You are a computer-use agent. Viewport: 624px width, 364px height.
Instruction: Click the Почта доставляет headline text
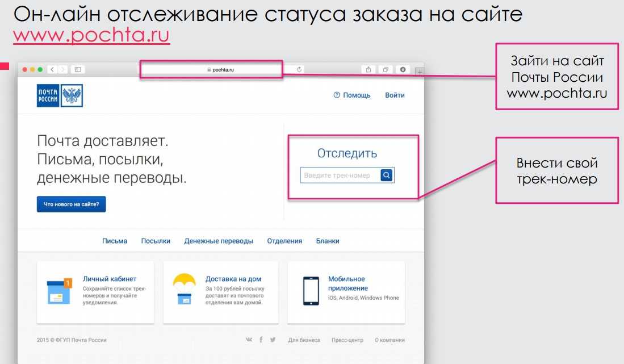[x=103, y=141]
